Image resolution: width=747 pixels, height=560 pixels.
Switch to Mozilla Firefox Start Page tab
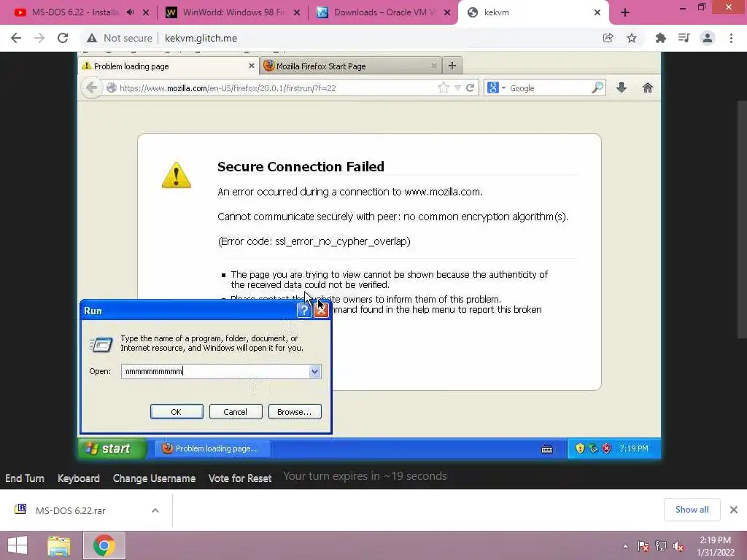coord(350,66)
